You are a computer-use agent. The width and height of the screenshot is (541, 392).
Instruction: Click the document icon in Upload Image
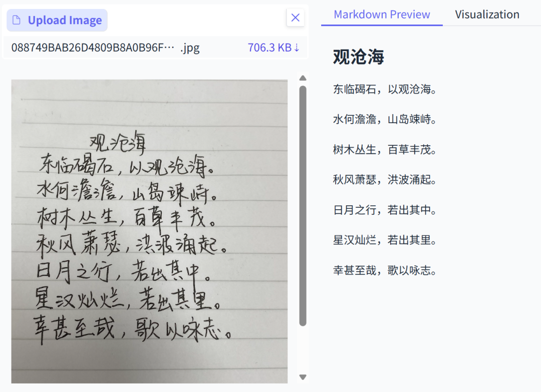[17, 21]
